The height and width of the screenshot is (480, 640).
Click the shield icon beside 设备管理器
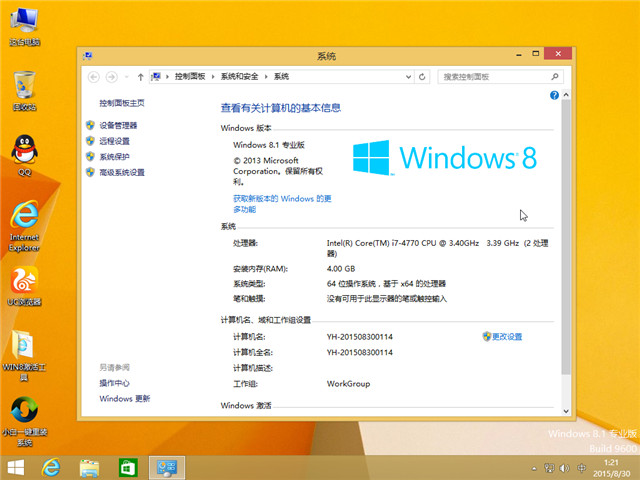[x=90, y=125]
